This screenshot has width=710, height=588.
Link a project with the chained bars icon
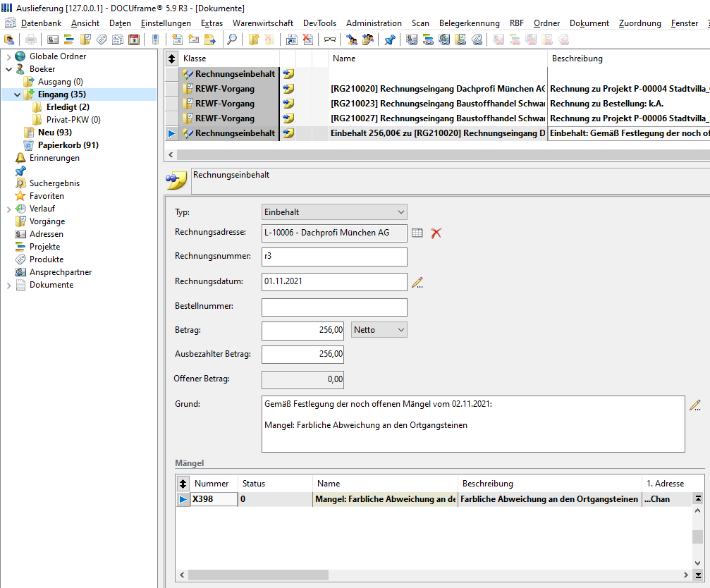tap(428, 39)
